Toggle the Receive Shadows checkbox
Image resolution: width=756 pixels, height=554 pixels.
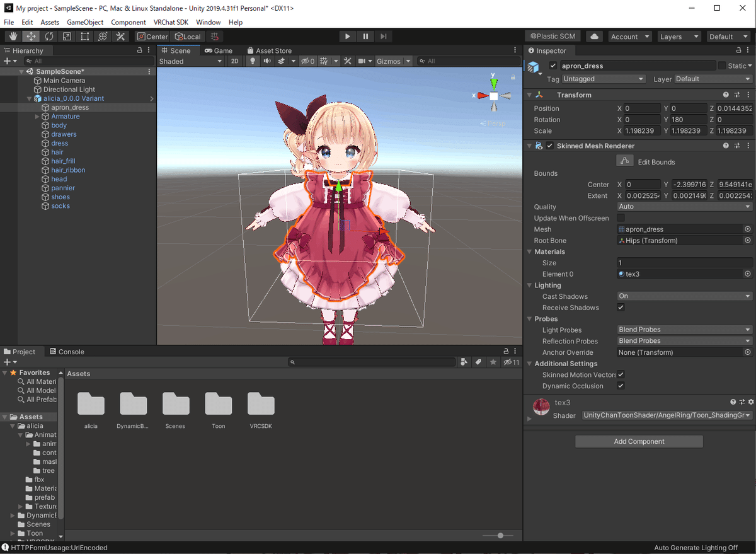tap(621, 308)
